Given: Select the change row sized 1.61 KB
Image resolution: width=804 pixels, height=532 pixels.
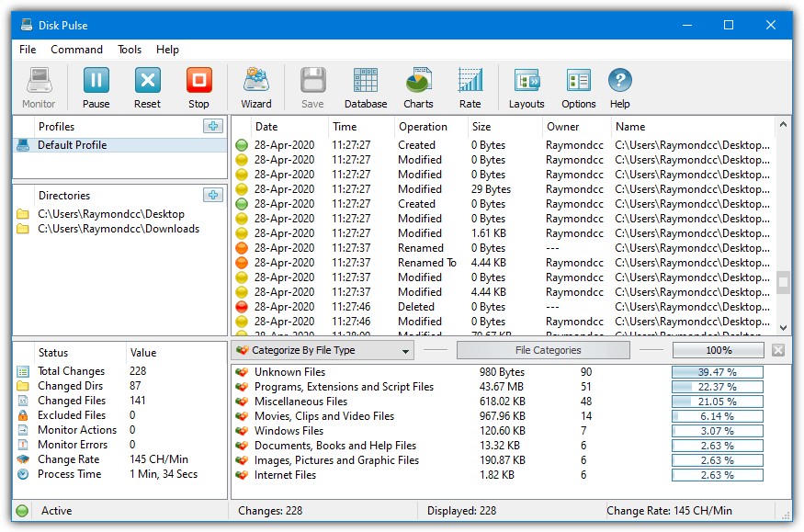Looking at the screenshot, I should coord(504,233).
